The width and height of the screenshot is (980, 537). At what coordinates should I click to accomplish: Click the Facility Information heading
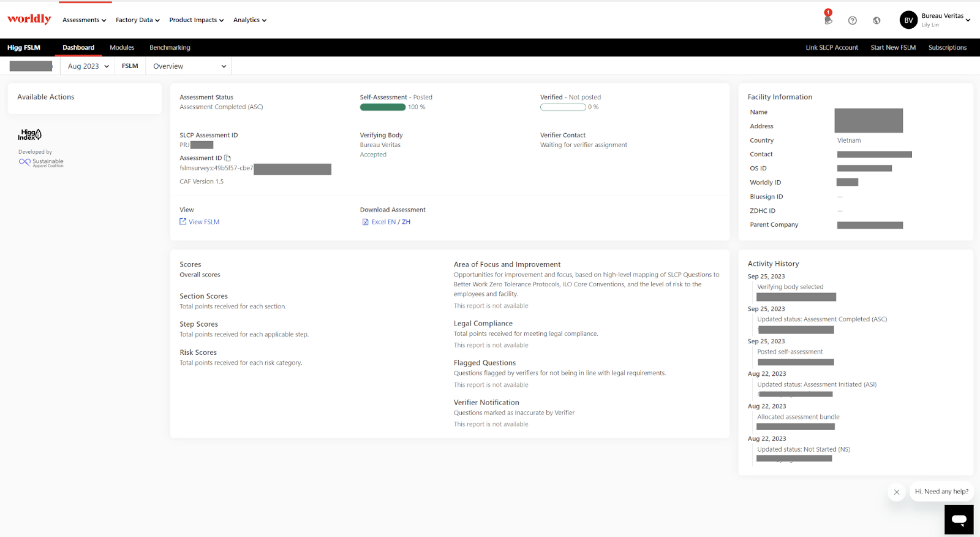(x=780, y=97)
